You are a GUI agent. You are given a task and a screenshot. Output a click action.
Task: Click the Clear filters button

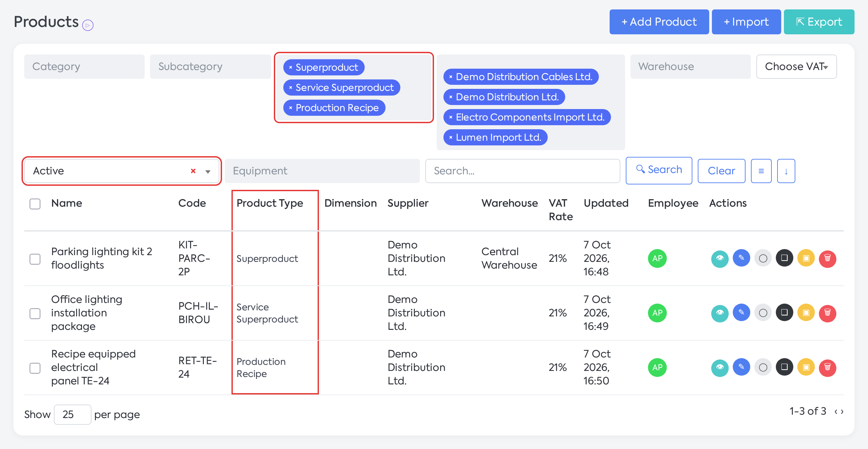coord(721,171)
